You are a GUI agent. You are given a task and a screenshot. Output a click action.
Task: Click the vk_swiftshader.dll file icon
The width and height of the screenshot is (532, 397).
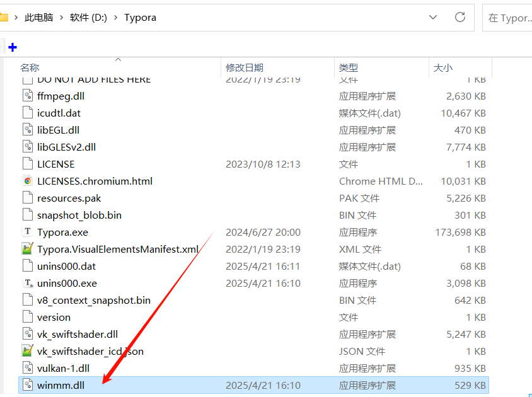pyautogui.click(x=28, y=334)
